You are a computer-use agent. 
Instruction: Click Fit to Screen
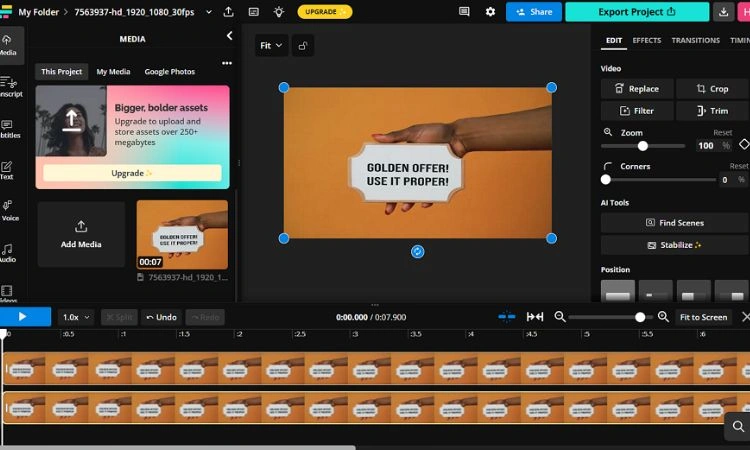703,317
